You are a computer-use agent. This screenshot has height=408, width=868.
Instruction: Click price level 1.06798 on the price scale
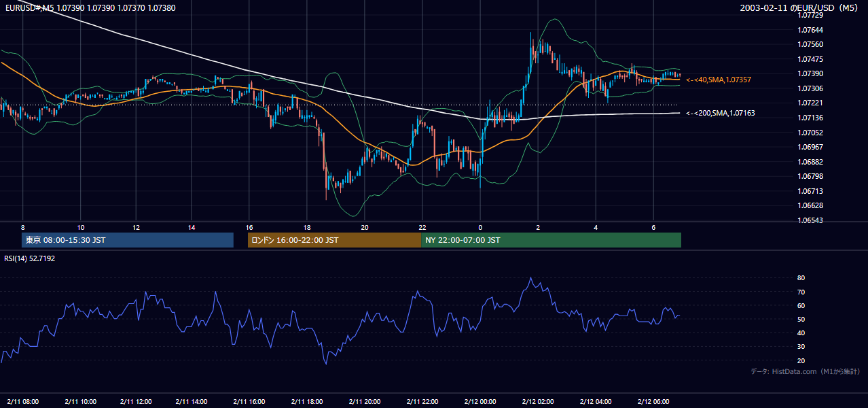point(810,176)
